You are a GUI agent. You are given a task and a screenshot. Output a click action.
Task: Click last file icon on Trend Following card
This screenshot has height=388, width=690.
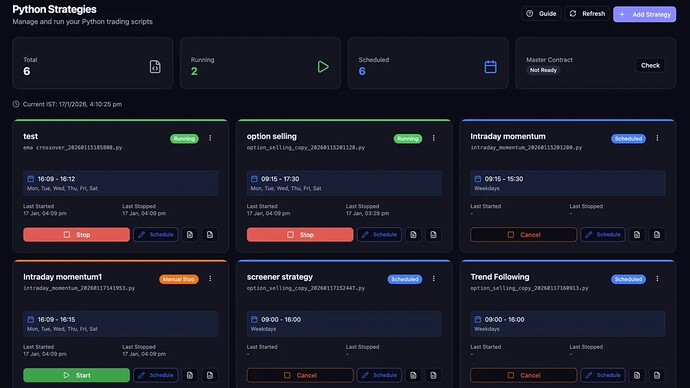coord(657,375)
